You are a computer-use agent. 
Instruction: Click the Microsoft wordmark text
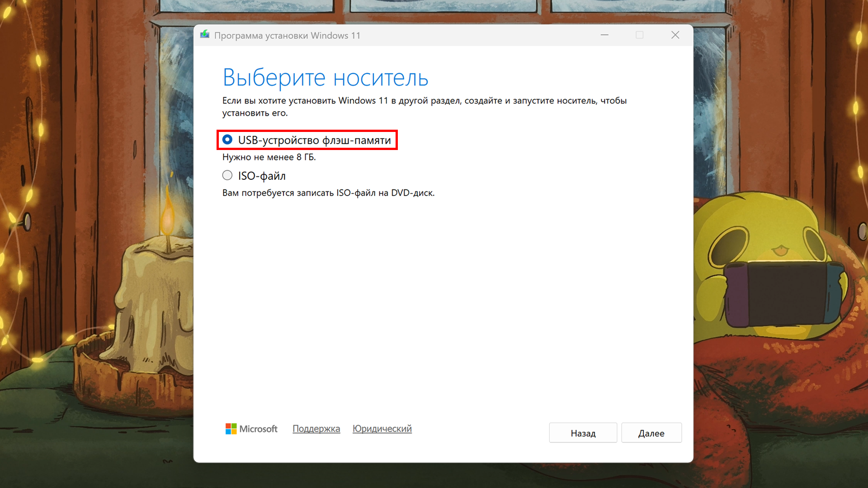(x=258, y=429)
